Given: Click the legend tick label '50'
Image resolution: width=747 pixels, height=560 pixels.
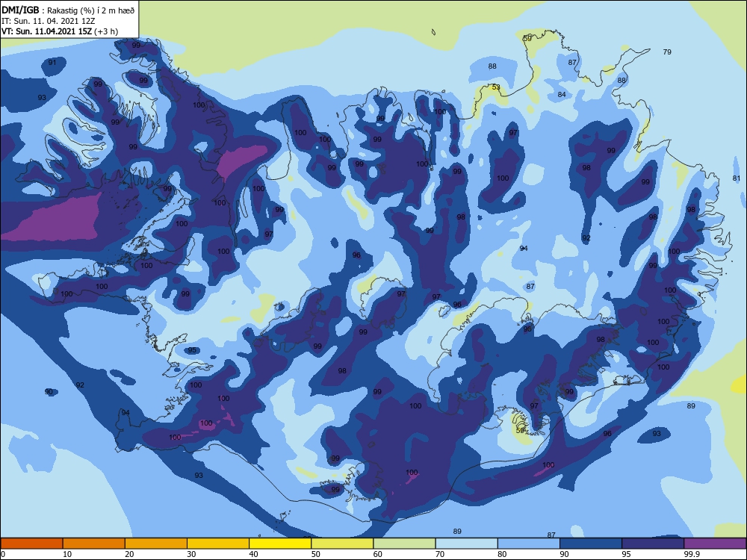Looking at the screenshot, I should click(316, 554).
